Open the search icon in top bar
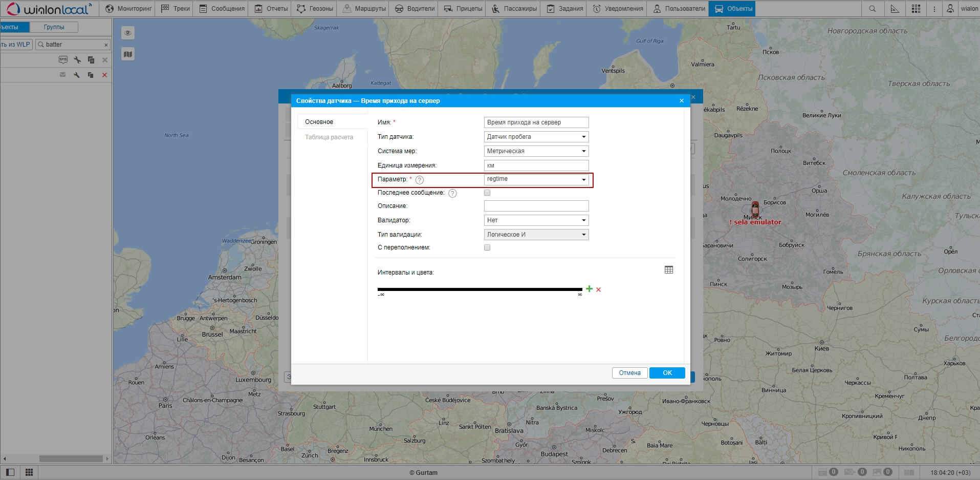The image size is (980, 480). [872, 9]
